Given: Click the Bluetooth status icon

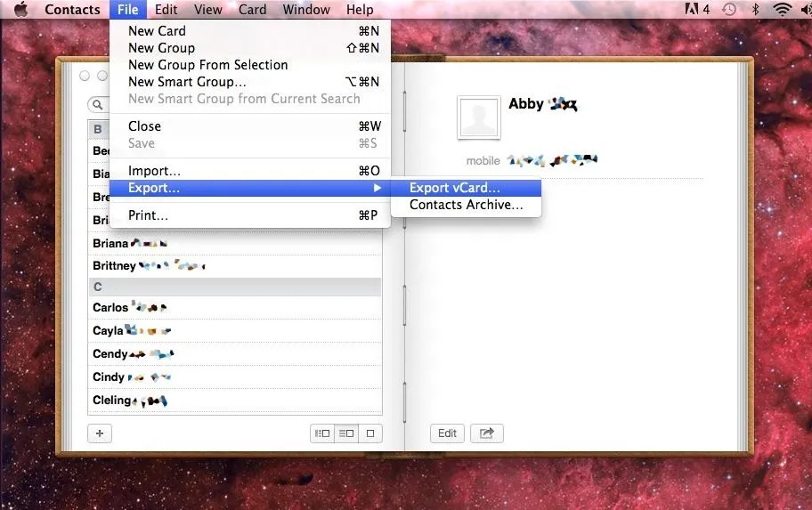Looking at the screenshot, I should (x=756, y=9).
